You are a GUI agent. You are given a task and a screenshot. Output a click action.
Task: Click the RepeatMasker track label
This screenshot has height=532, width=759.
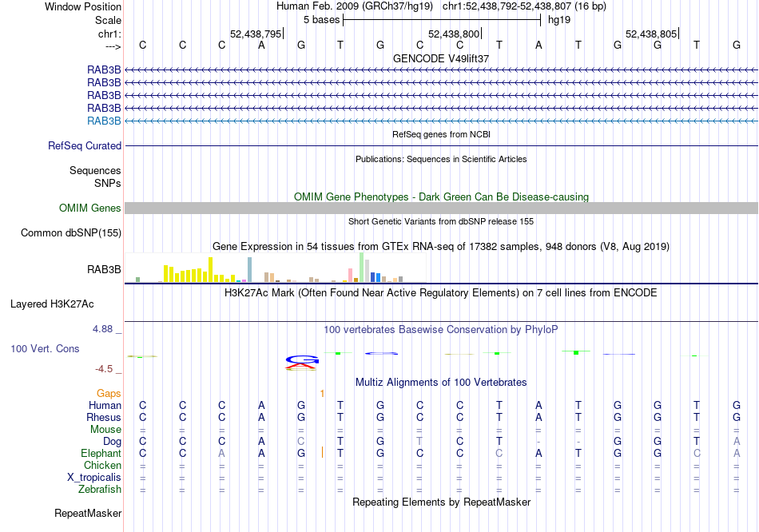(x=88, y=513)
